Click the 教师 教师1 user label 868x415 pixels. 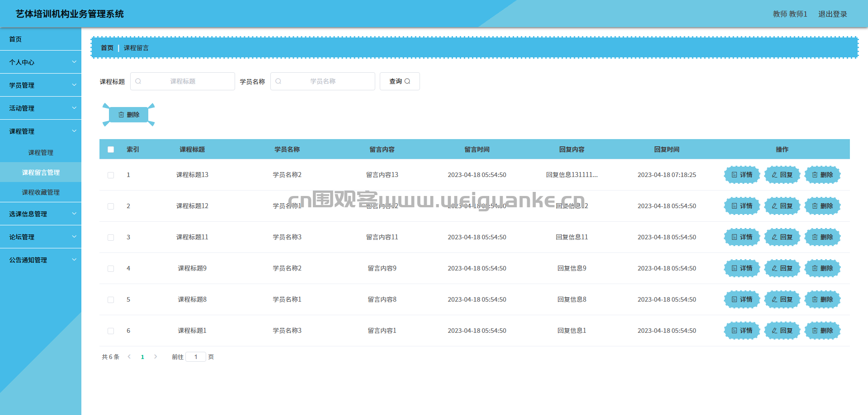tap(790, 14)
